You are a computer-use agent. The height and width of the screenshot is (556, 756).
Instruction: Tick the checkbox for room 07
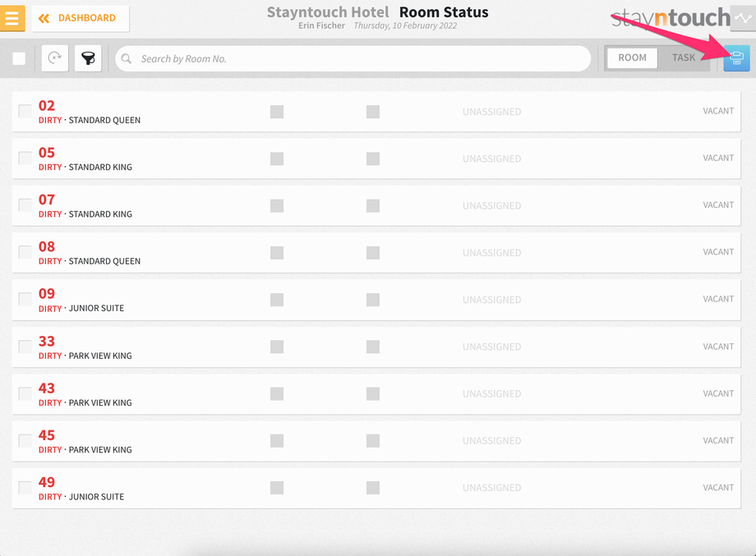pos(25,204)
